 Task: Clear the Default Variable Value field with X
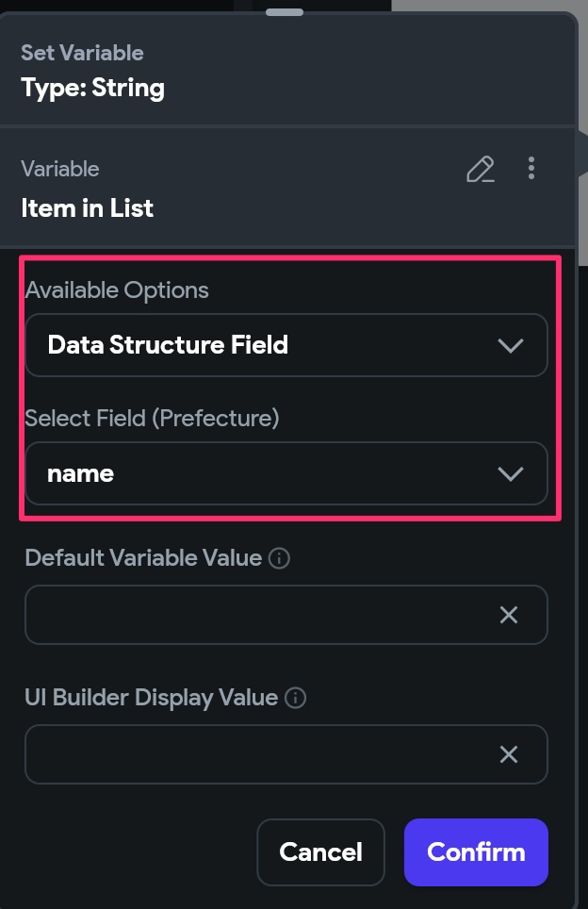(509, 615)
